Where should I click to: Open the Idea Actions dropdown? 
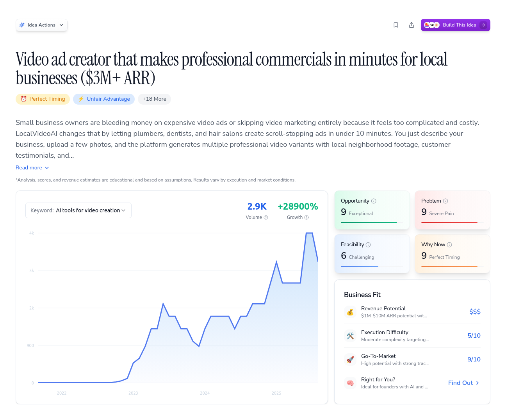41,25
